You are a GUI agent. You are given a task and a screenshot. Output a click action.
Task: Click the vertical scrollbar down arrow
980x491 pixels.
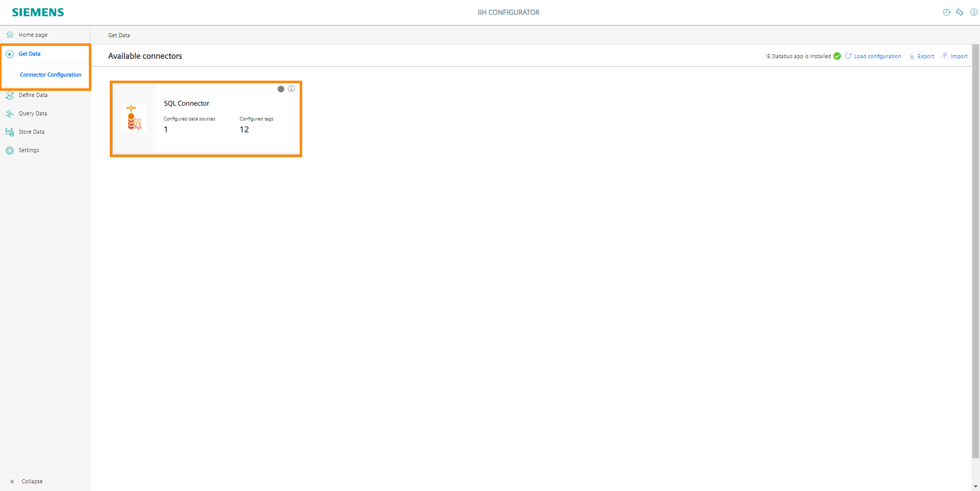(975, 486)
